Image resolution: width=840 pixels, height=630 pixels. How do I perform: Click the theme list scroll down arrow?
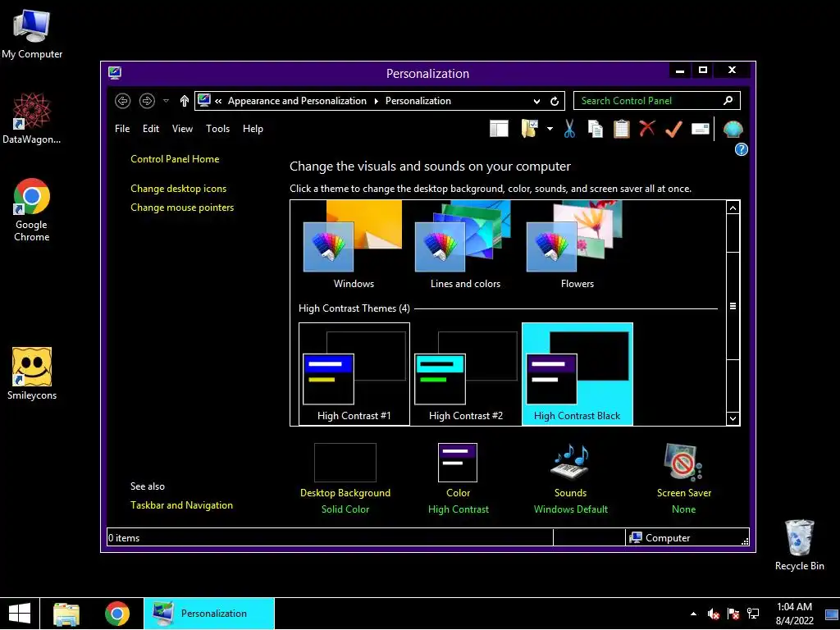(733, 418)
